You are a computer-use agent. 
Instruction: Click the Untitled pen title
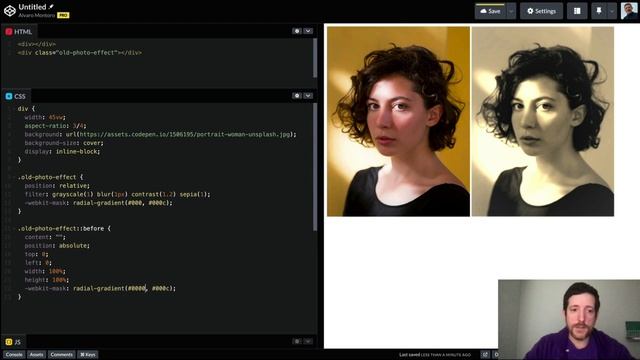[x=32, y=7]
